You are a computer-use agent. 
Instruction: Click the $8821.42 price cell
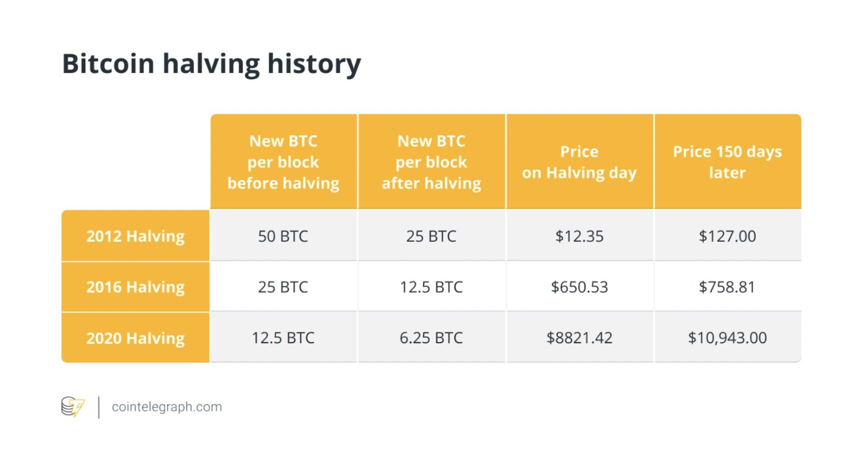click(579, 337)
